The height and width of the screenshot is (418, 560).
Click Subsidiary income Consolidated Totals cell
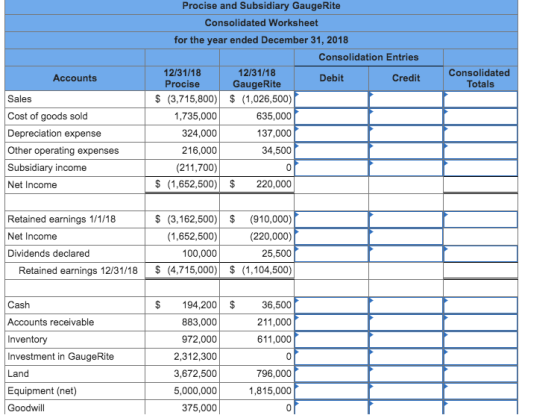pyautogui.click(x=481, y=168)
